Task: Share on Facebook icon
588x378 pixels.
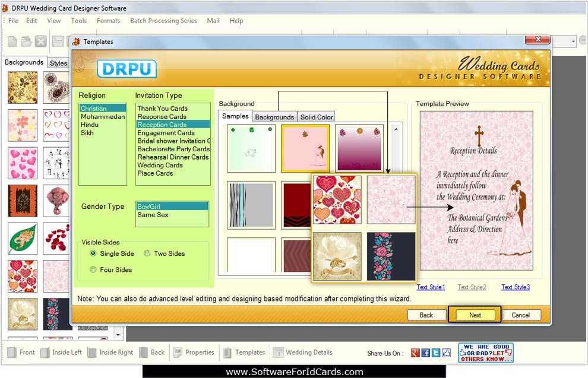Action: 426,352
